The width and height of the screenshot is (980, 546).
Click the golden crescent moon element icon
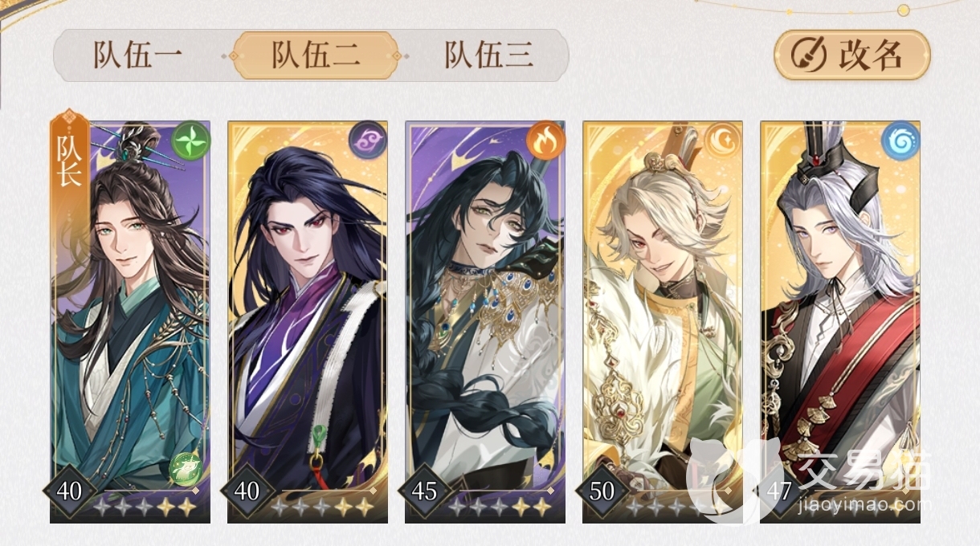coord(723,141)
